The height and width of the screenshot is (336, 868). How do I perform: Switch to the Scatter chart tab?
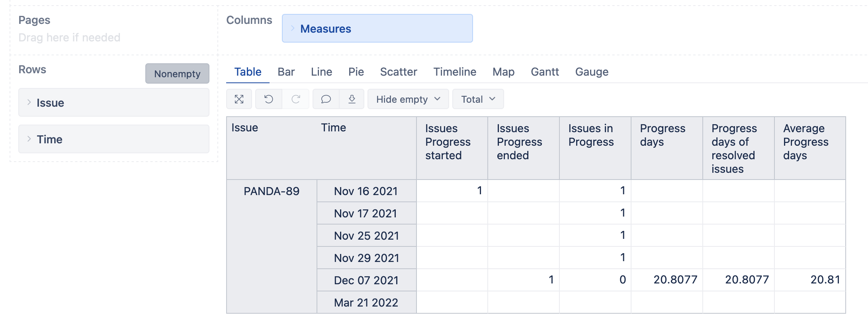click(399, 72)
